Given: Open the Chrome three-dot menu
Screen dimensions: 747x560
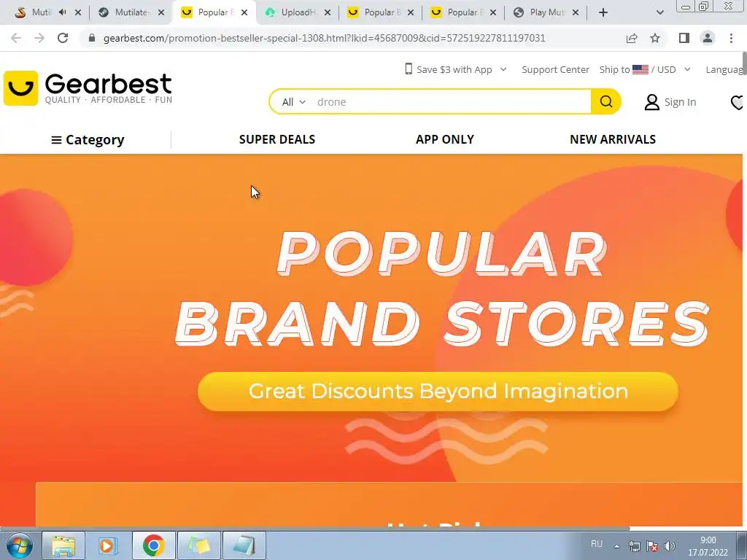Looking at the screenshot, I should (x=731, y=38).
